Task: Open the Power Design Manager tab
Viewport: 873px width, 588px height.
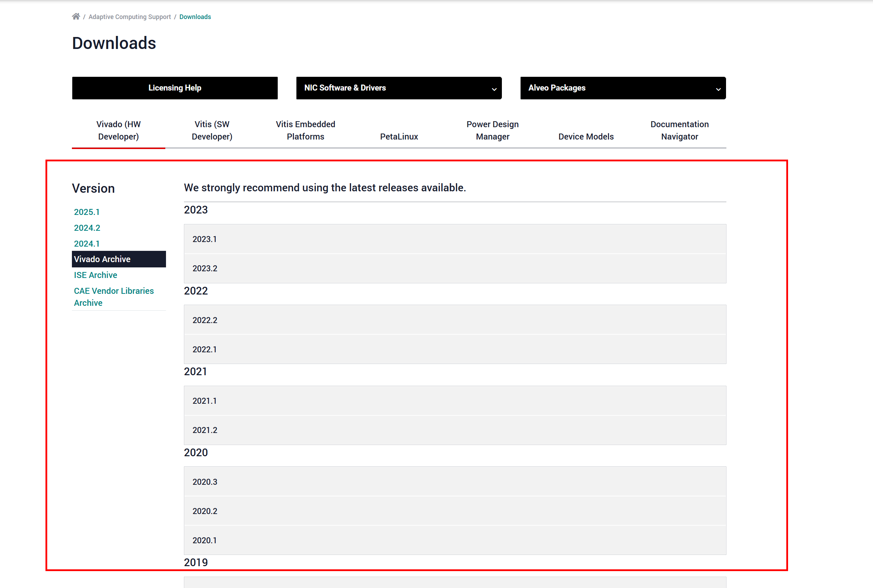Action: coord(492,130)
